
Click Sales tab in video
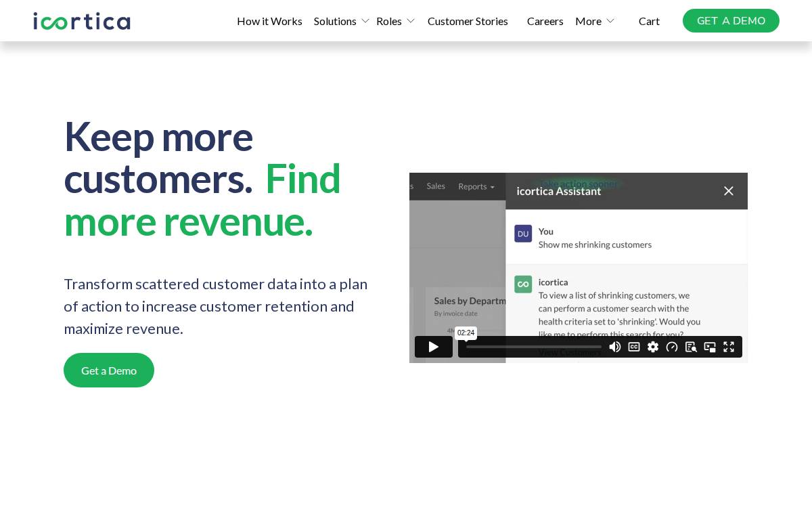tap(436, 186)
